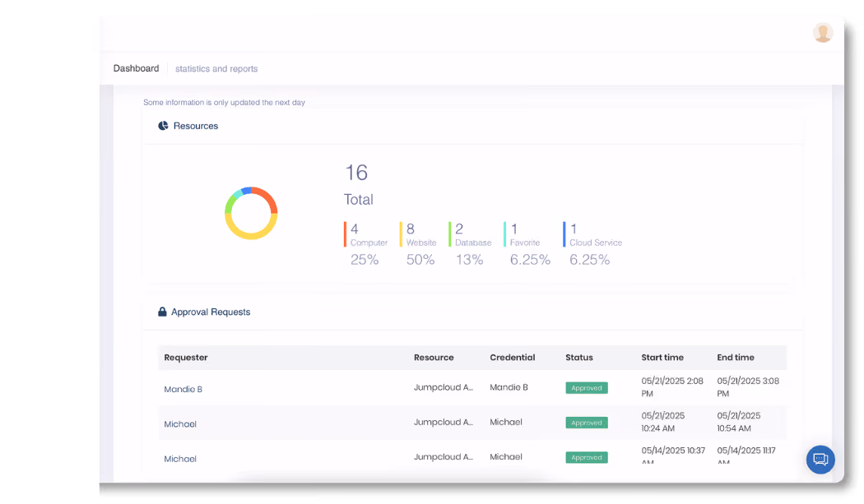864x504 pixels.
Task: Sort by the Credential column header
Action: [x=513, y=358]
